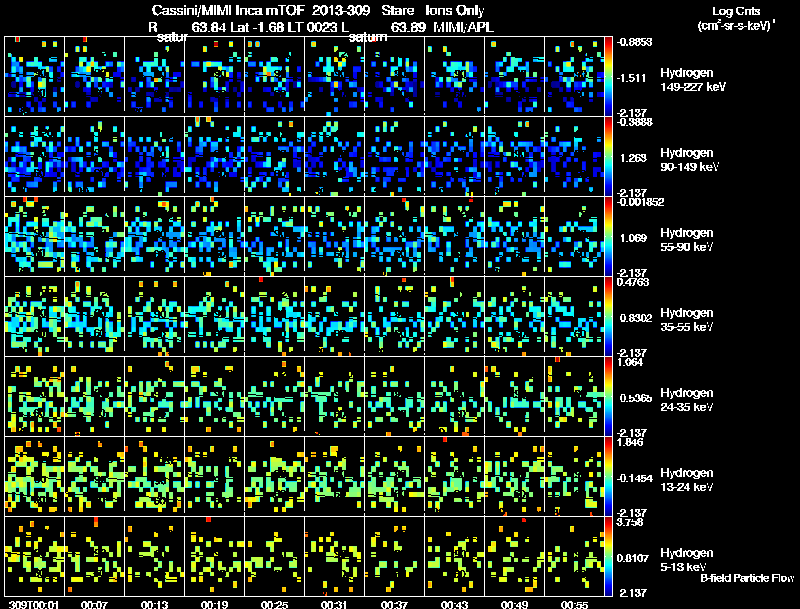Viewport: 800px width, 609px height.
Task: Click the 3.758 color scale value
Action: click(630, 522)
